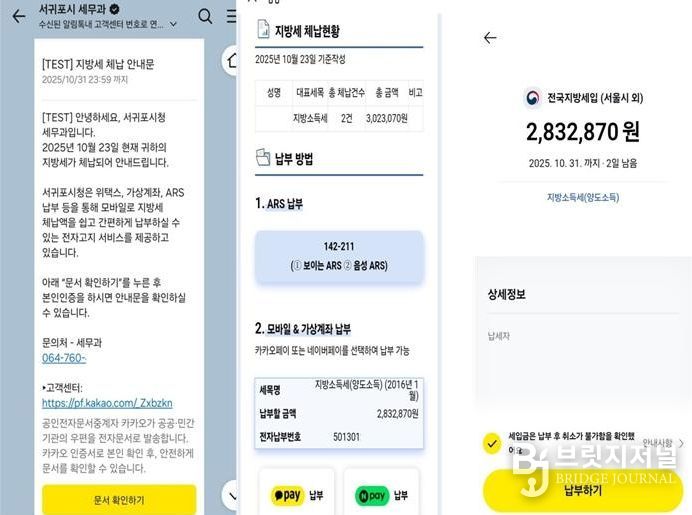Screen dimensions: 692x515
Task: Expand the chat subtitle dropdown chevron
Action: (x=173, y=24)
